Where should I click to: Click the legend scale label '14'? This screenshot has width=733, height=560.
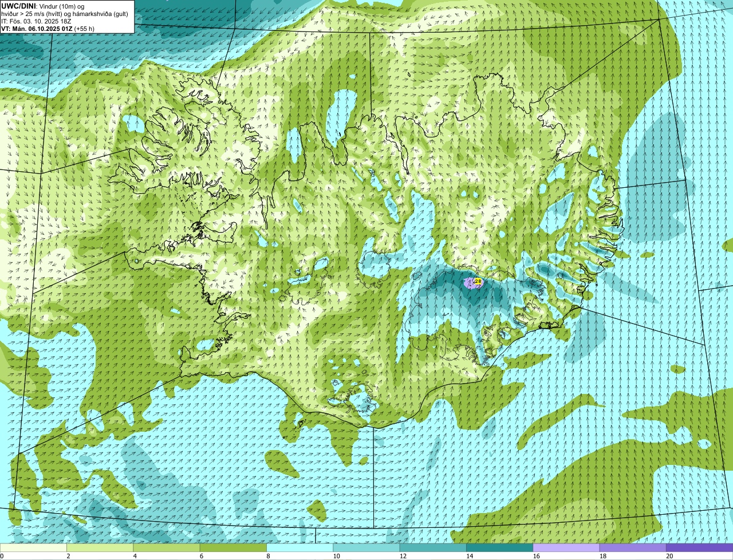pos(470,556)
